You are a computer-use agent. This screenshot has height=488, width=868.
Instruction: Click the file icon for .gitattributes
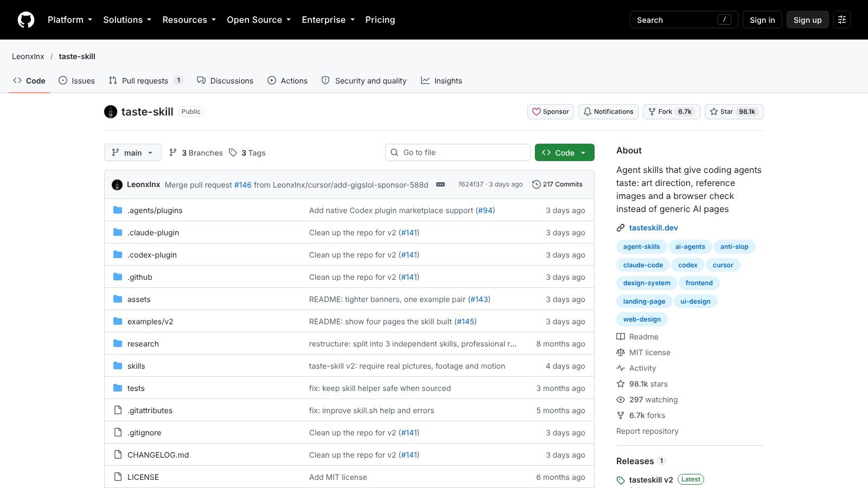[x=118, y=410]
